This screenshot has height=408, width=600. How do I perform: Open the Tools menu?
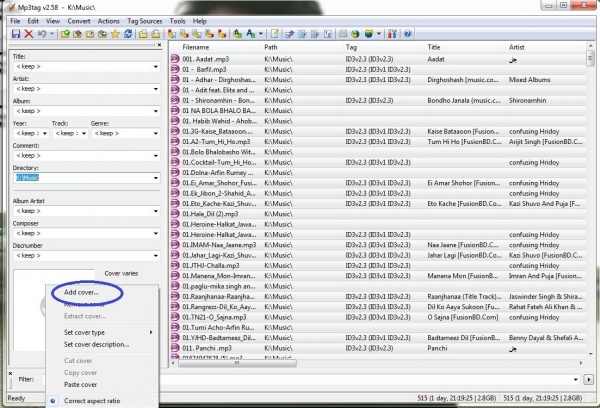point(178,21)
